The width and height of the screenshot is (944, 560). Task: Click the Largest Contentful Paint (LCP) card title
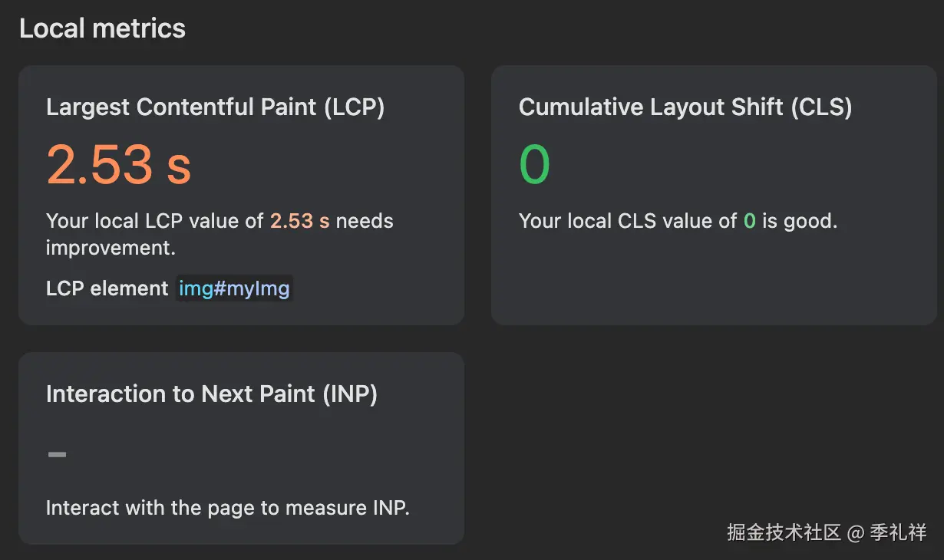(x=215, y=107)
